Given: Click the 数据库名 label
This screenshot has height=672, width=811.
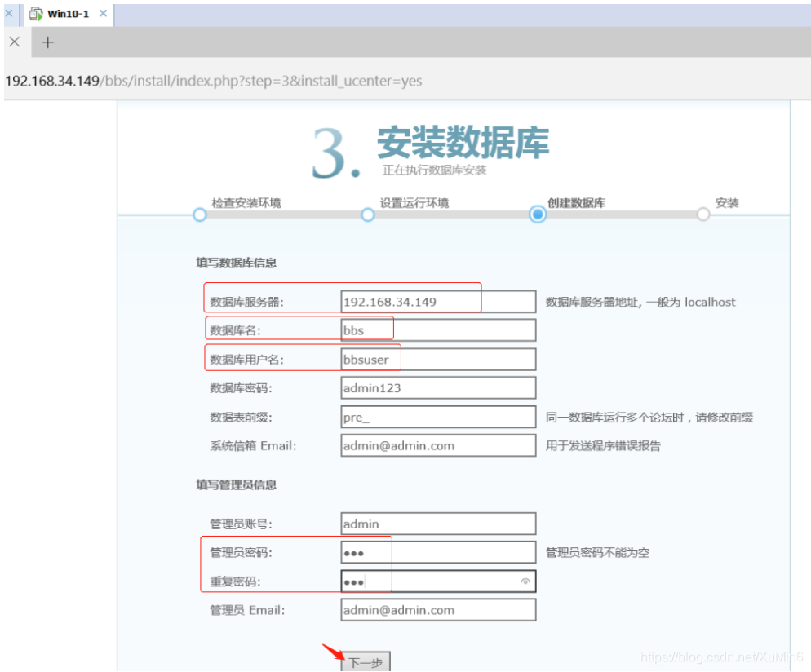Looking at the screenshot, I should coord(235,330).
